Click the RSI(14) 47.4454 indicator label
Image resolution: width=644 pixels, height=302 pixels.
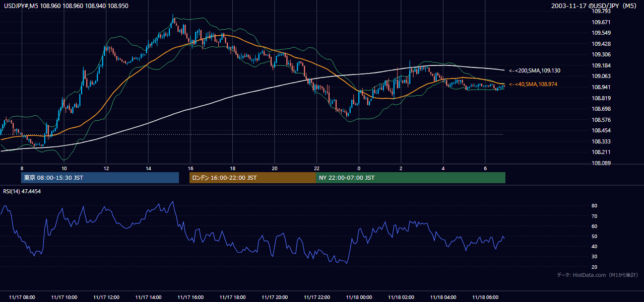(22, 191)
